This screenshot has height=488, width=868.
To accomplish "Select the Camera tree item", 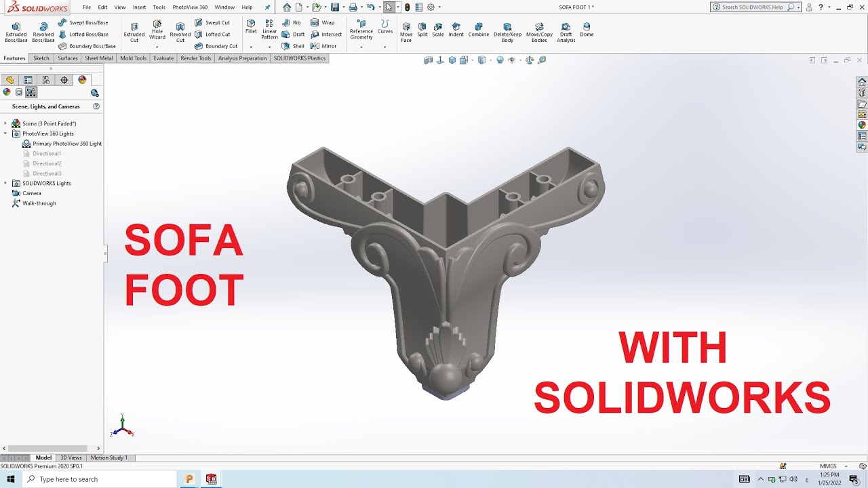I will [26, 193].
